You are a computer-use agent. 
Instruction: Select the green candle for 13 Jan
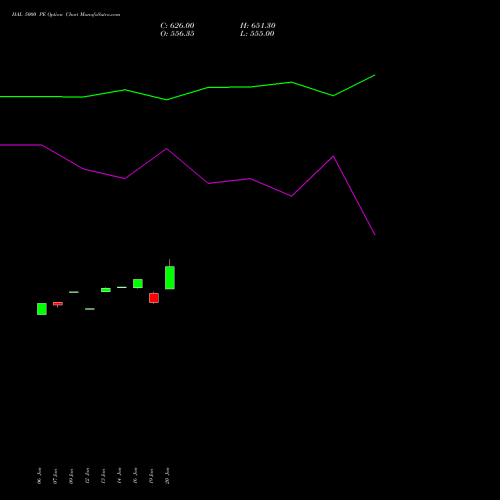[106, 290]
